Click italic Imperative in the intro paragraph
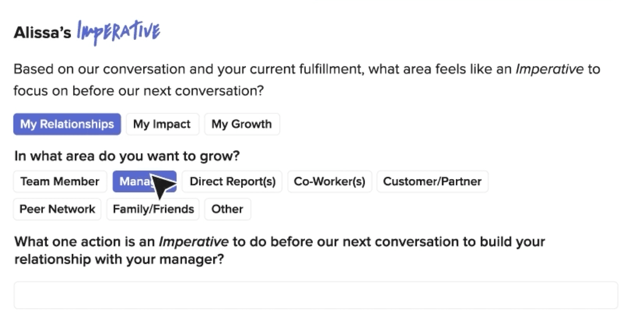The width and height of the screenshot is (644, 320). (549, 69)
